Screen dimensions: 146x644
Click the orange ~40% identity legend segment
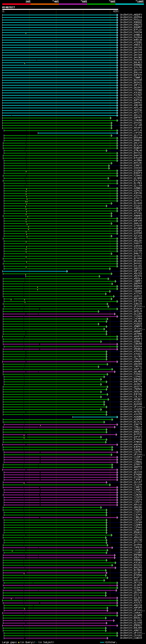45,4
